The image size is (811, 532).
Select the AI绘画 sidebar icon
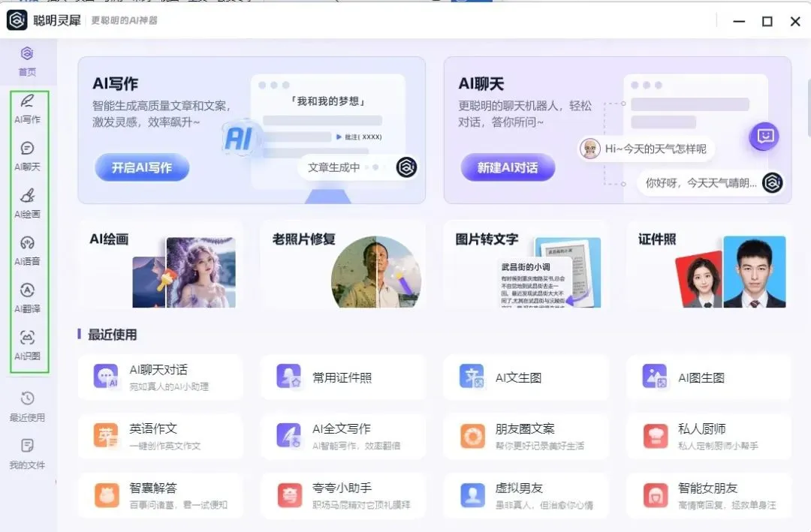click(28, 203)
